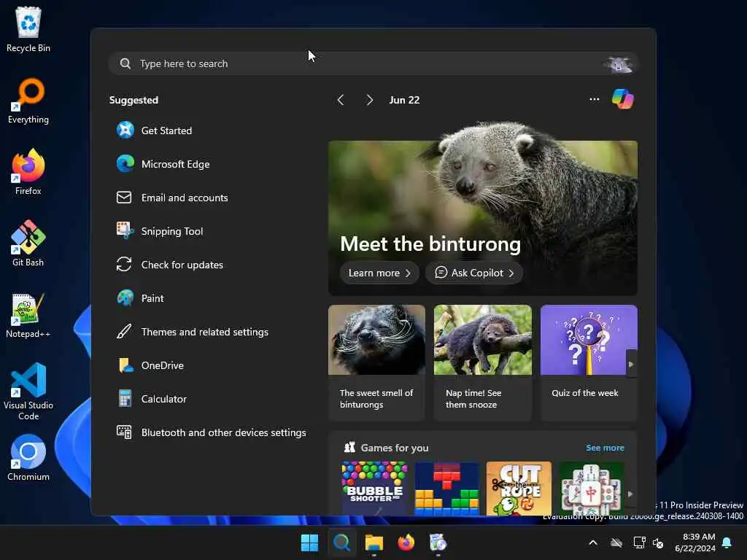Open the clock showing 8:39 AM

pyautogui.click(x=695, y=542)
